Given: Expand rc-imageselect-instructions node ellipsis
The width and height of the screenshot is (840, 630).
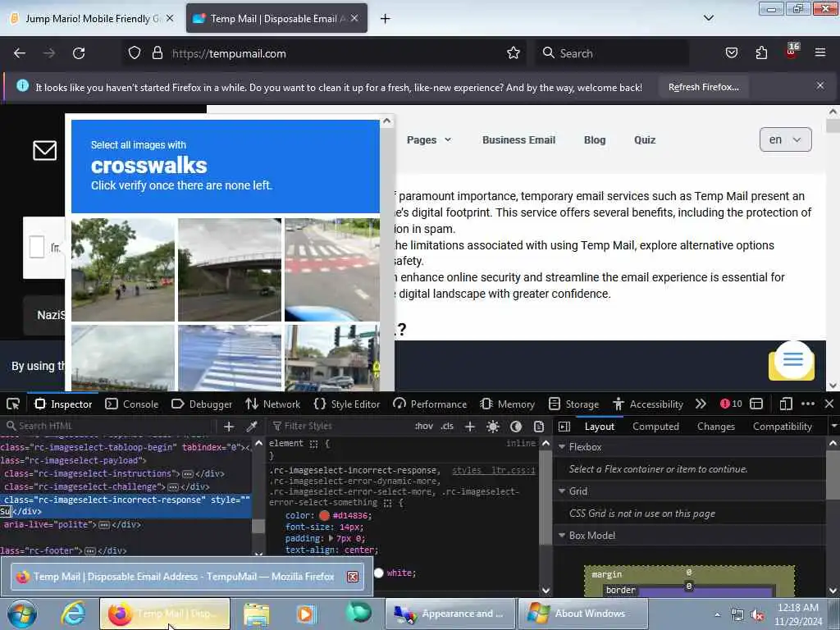Looking at the screenshot, I should tap(188, 474).
